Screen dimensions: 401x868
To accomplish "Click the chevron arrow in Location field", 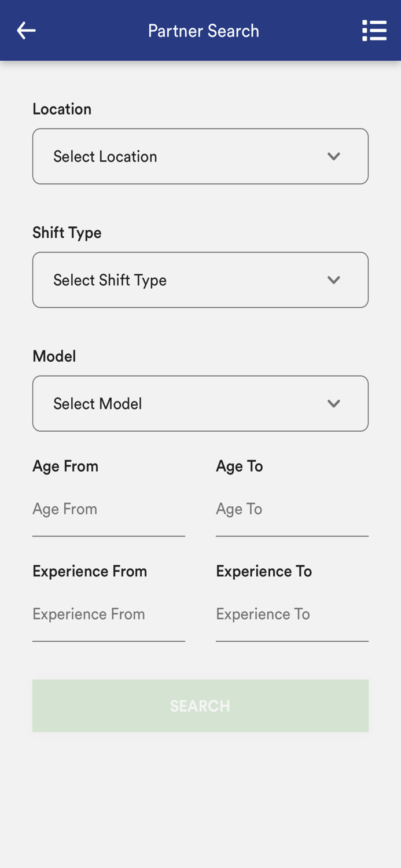I will coord(334,156).
